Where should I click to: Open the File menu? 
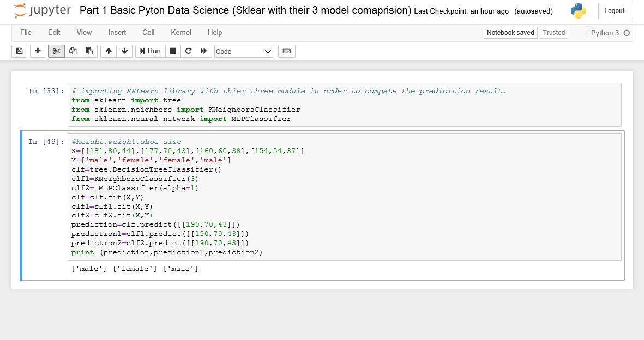(x=26, y=33)
